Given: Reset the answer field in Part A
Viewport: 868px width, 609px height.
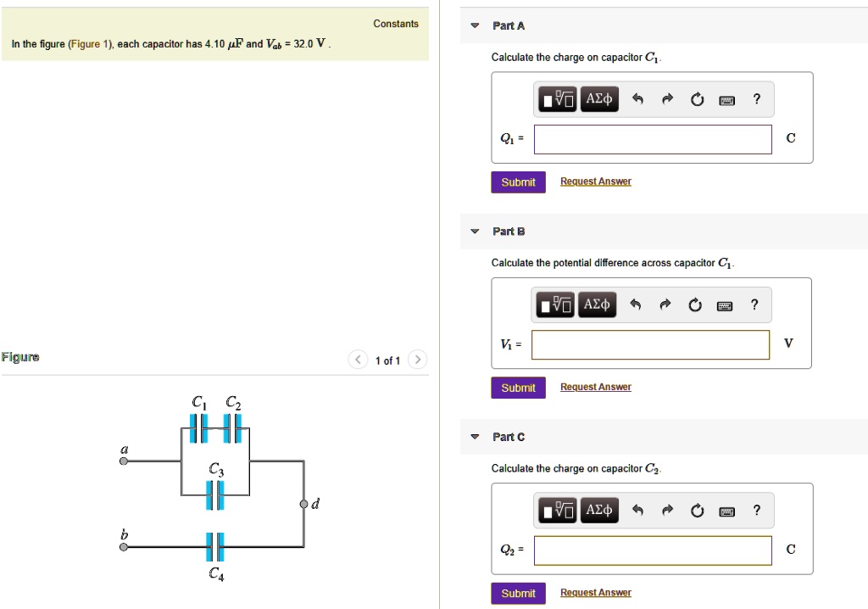Looking at the screenshot, I should pos(697,98).
